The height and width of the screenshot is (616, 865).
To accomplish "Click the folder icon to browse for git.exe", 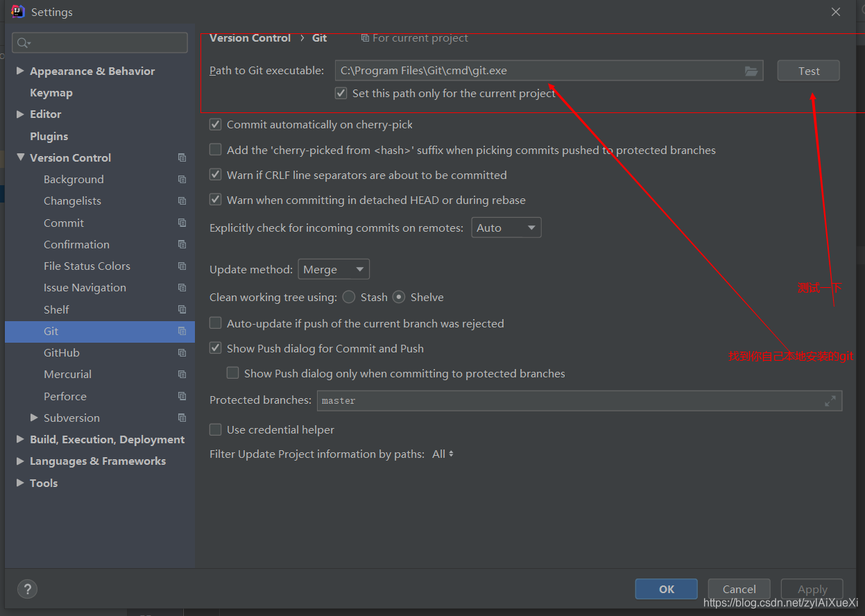I will pyautogui.click(x=751, y=70).
